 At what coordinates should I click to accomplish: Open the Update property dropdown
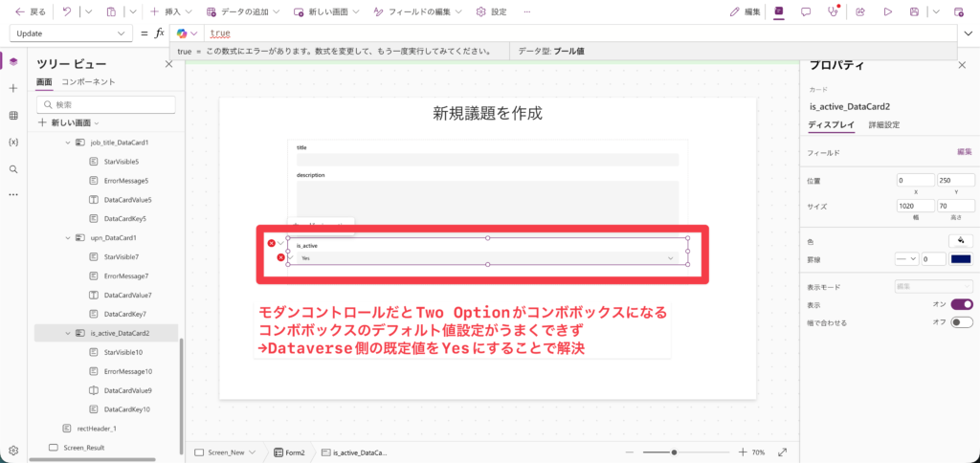pos(70,33)
